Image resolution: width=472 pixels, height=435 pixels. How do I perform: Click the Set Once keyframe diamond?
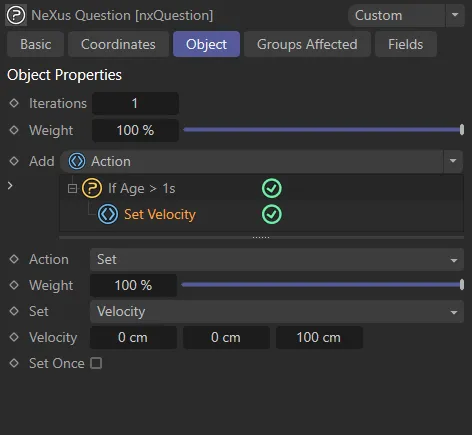(14, 363)
